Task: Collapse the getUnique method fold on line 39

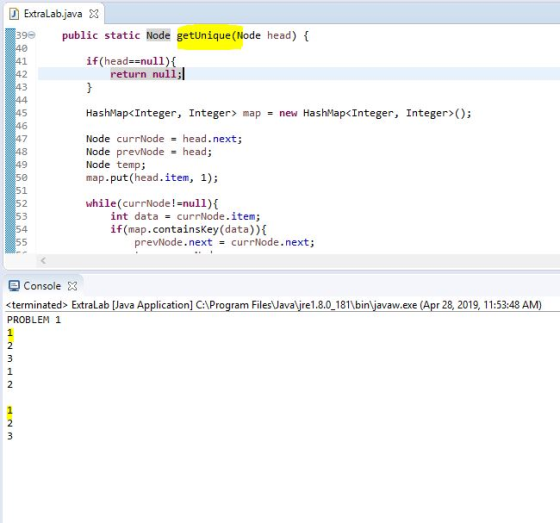Action: pos(32,35)
